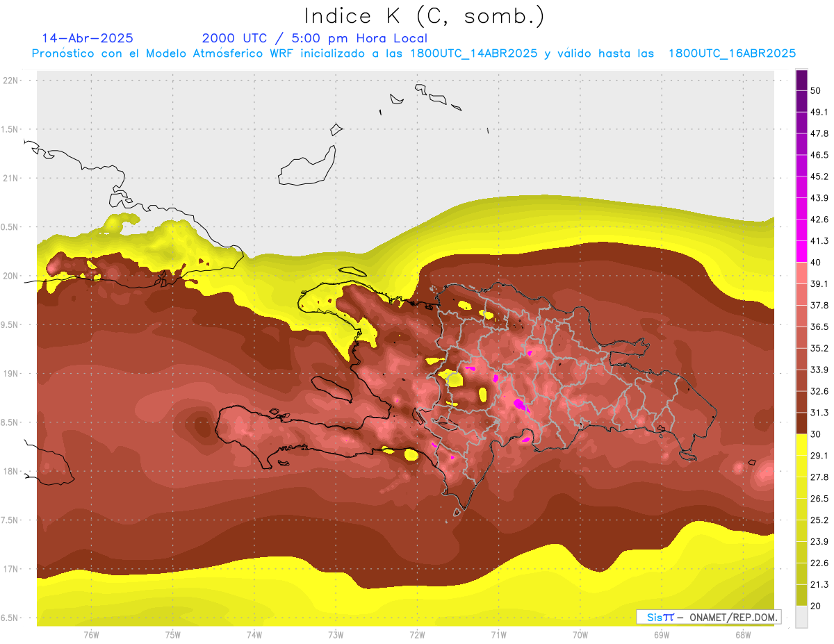The image size is (834, 644).
Task: Select the salmon colorbar segment between 37.8 and 39.1
Action: [x=801, y=295]
